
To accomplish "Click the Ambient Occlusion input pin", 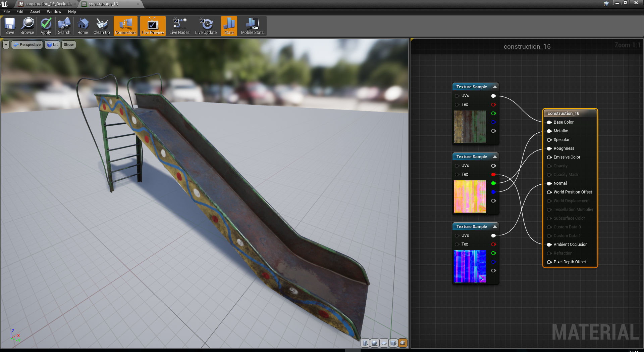I will (549, 245).
